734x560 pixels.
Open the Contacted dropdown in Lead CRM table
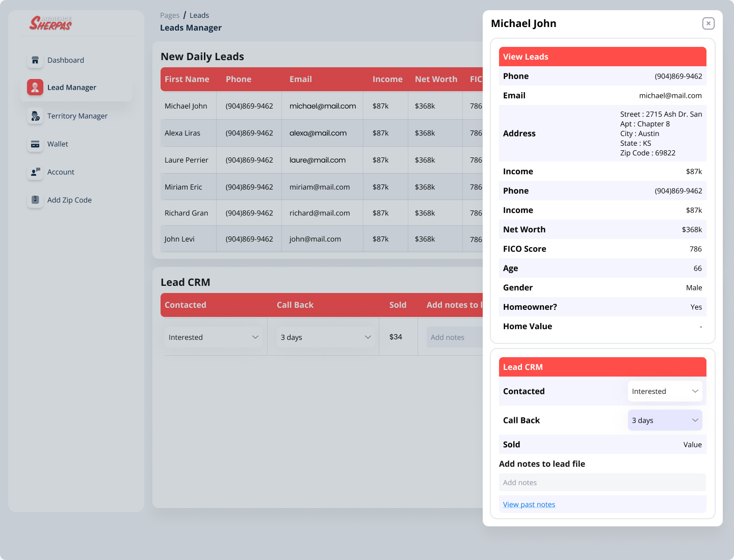pyautogui.click(x=214, y=337)
